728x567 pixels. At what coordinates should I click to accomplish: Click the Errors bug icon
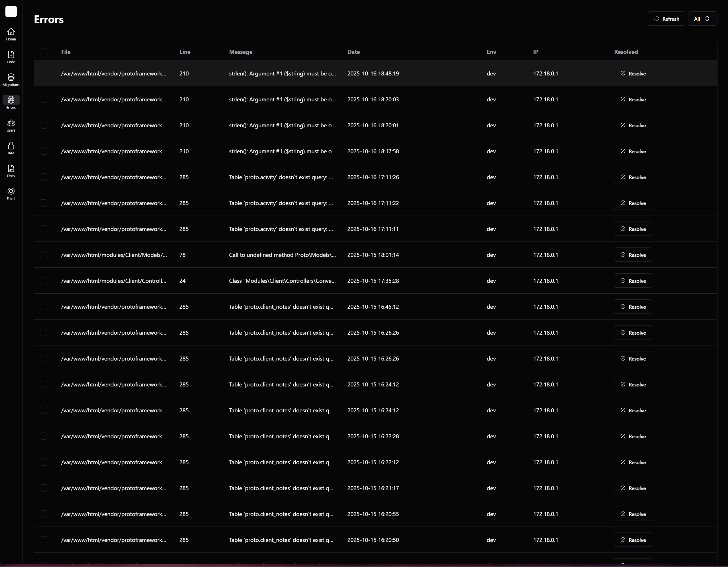[x=11, y=100]
